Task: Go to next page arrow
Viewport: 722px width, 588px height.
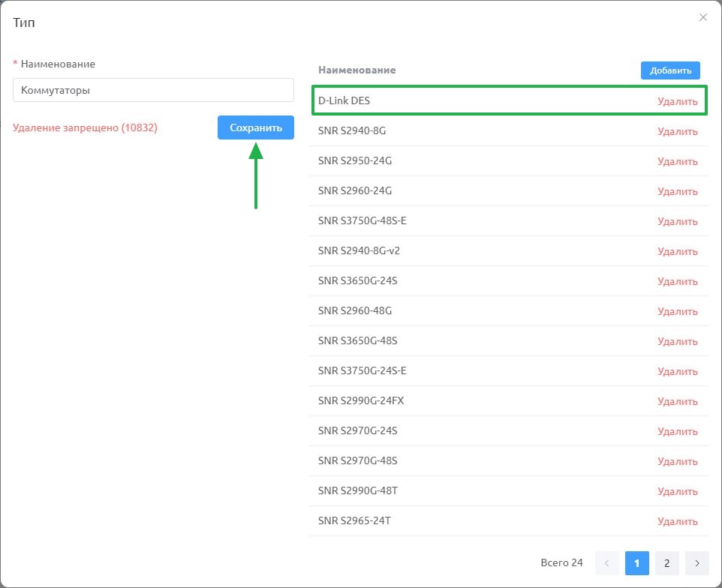Action: pyautogui.click(x=696, y=563)
